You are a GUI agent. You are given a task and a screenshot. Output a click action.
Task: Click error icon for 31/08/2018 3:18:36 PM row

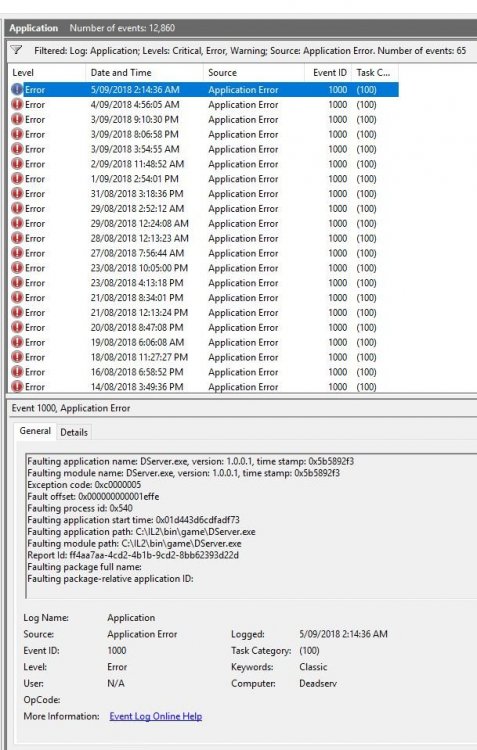coord(17,193)
